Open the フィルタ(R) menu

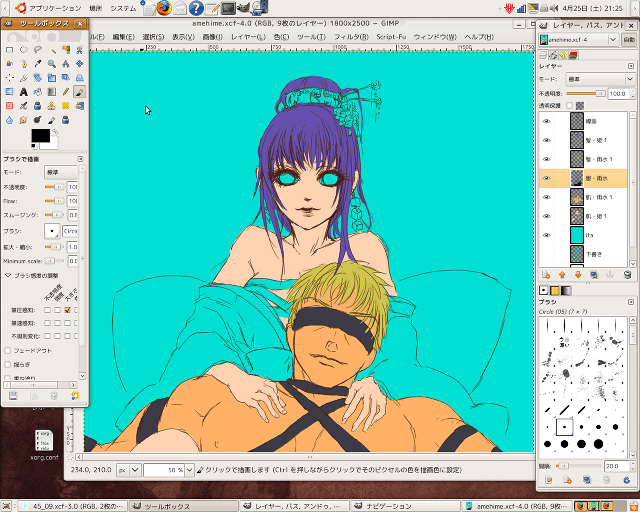351,37
